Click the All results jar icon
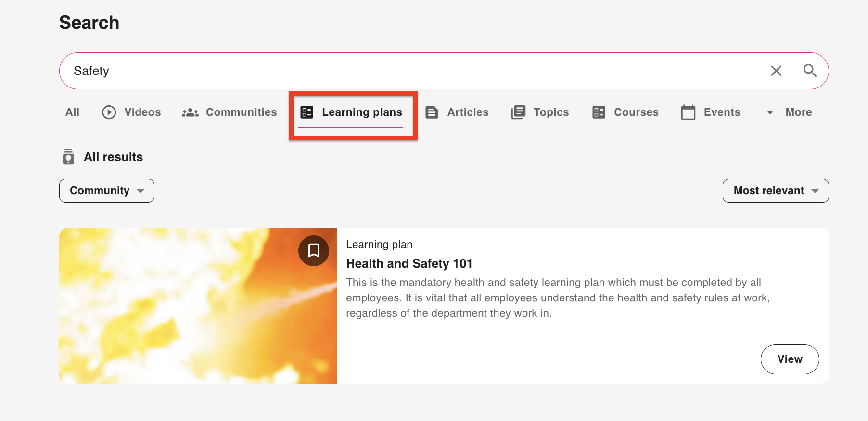868x421 pixels. 68,157
